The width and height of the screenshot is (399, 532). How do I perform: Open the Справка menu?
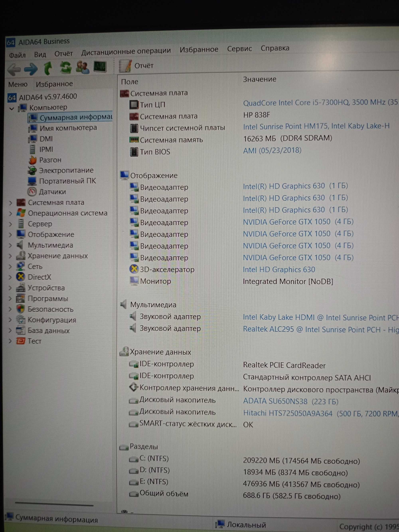click(x=275, y=48)
